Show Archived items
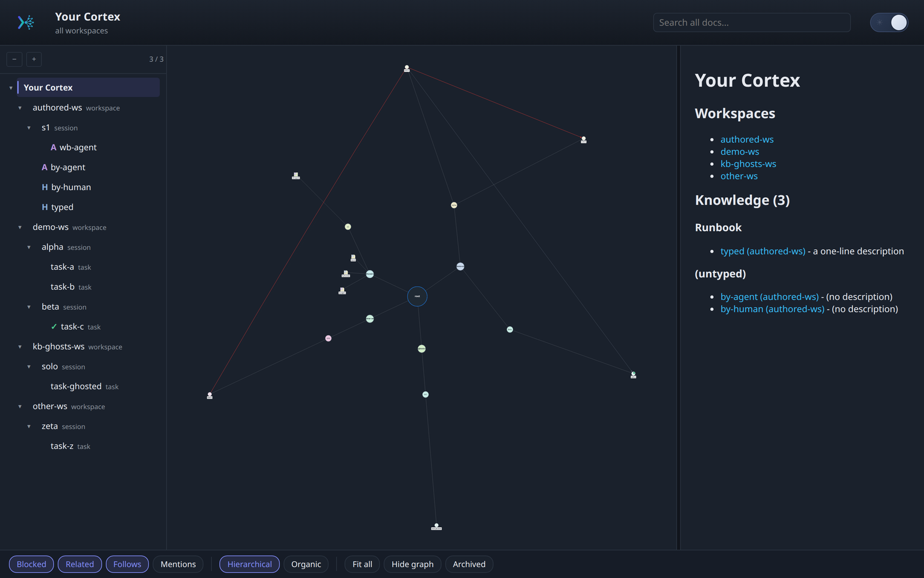 (469, 564)
